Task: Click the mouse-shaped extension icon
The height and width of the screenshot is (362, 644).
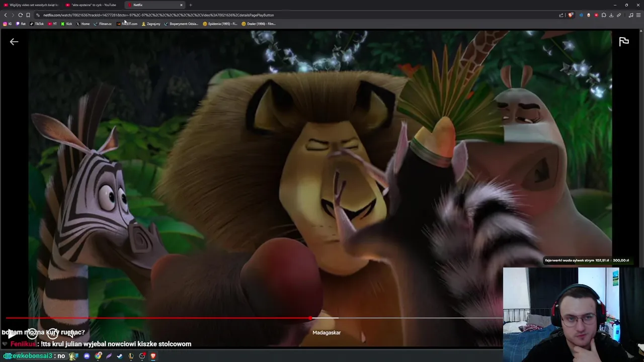Action: [589, 15]
